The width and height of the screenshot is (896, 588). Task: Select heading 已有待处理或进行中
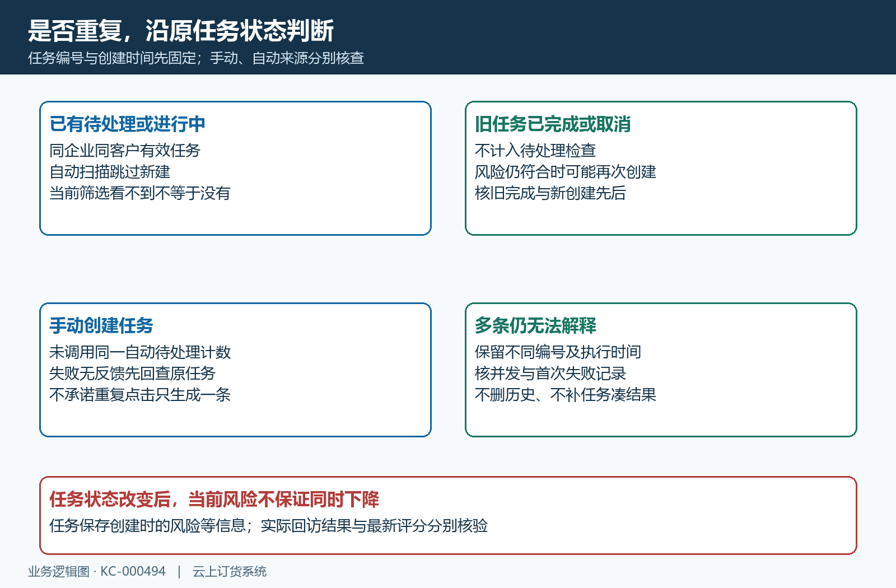[x=127, y=124]
